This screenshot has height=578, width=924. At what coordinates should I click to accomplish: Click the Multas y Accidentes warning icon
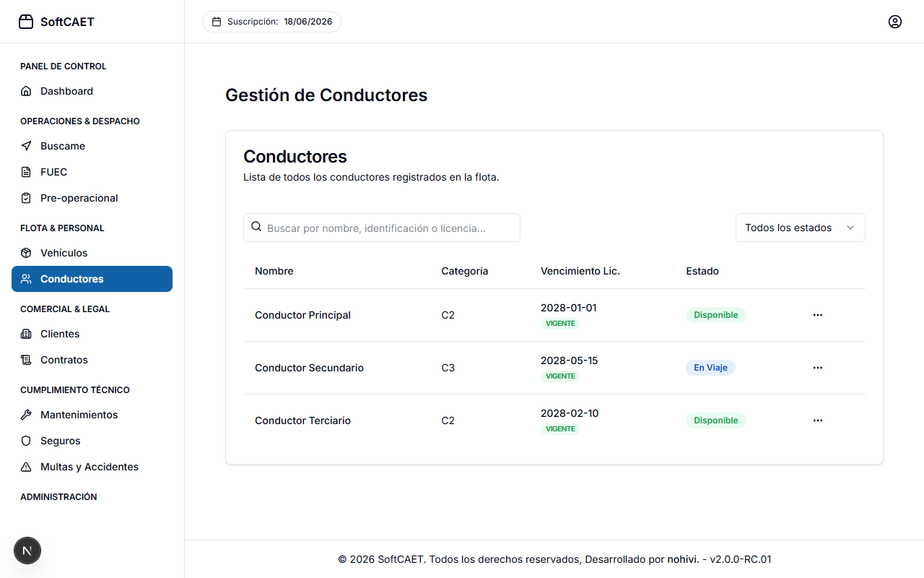pyautogui.click(x=26, y=467)
